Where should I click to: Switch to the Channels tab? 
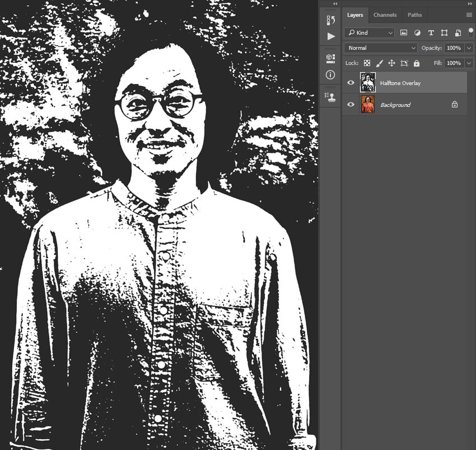(385, 15)
